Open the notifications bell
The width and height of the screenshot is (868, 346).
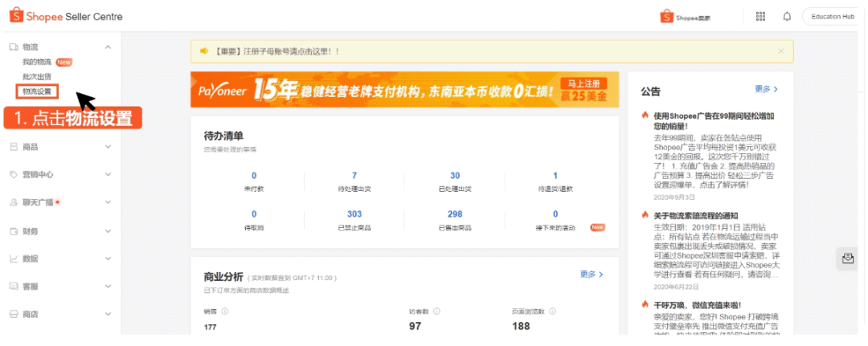[x=787, y=17]
